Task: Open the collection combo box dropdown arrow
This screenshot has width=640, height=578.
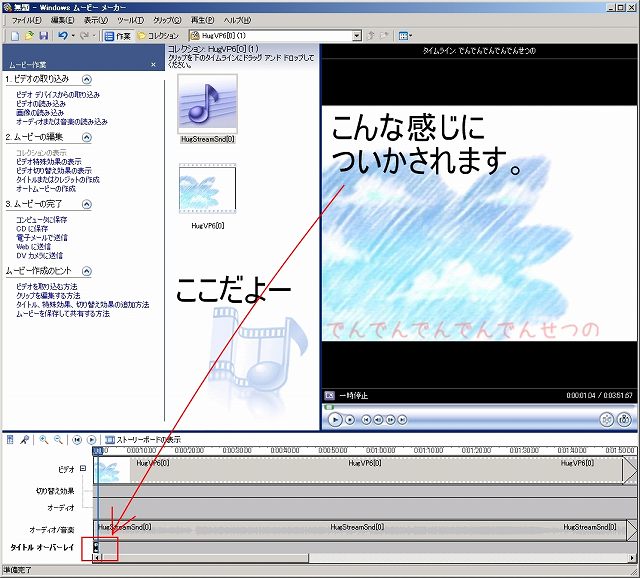Action: (357, 36)
